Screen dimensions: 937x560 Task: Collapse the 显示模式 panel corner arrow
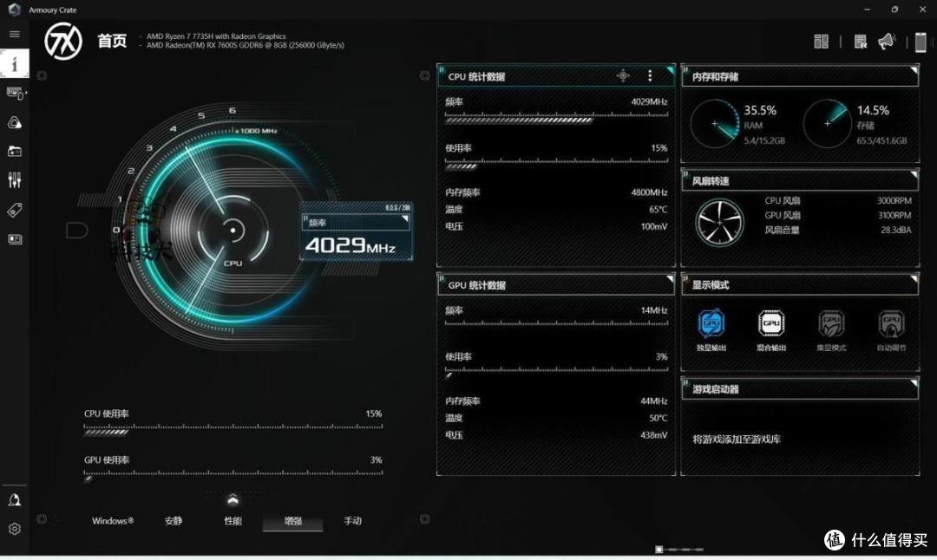click(914, 279)
